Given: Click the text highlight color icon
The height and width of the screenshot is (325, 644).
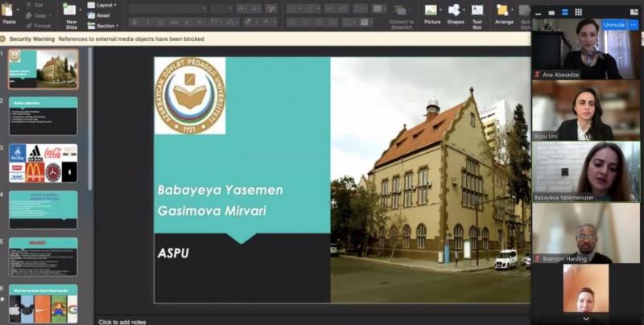Looking at the screenshot, I should tap(248, 22).
